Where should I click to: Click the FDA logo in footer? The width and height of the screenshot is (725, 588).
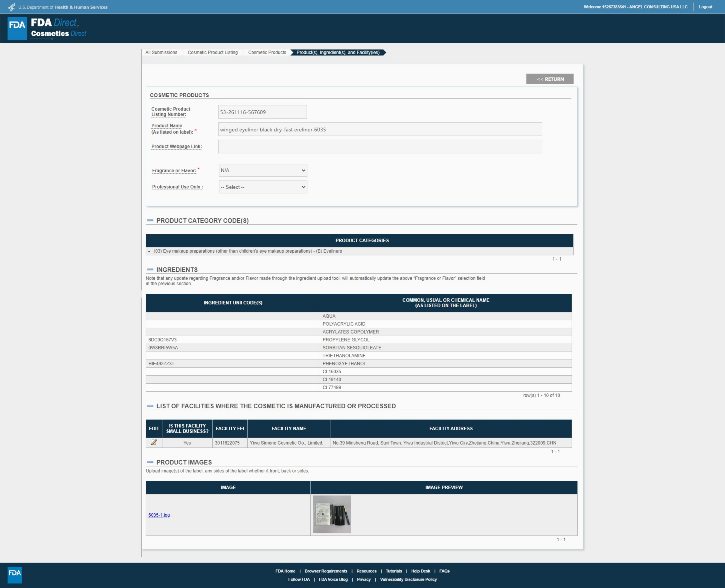15,575
